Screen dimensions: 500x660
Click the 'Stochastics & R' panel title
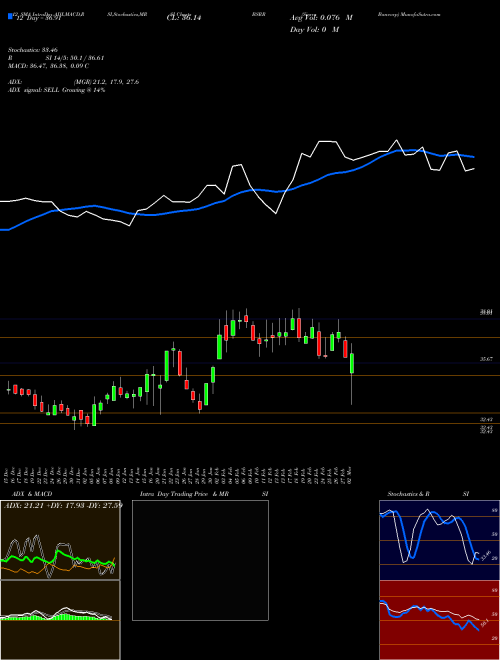tap(409, 494)
